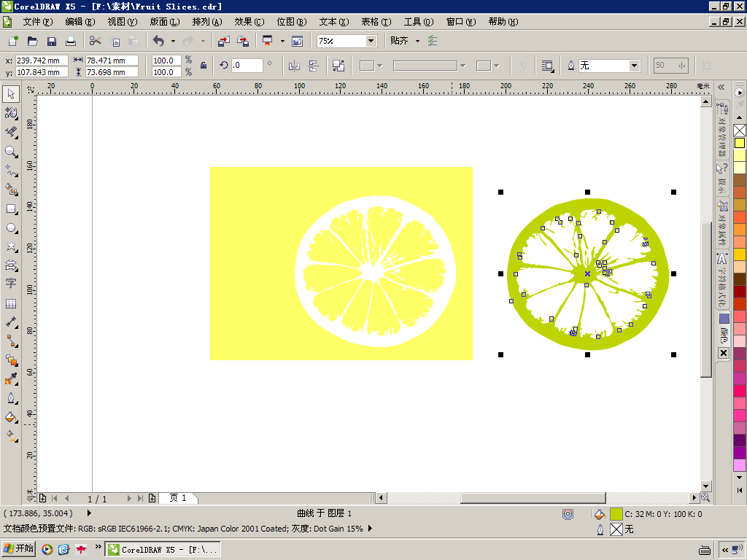This screenshot has width=747, height=560.
Task: Mirror selection horizontally
Action: (x=294, y=66)
